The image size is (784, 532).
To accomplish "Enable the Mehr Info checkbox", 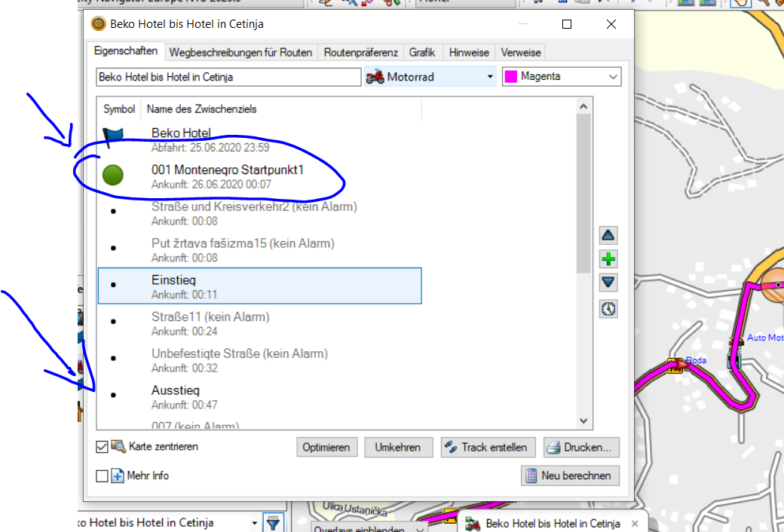I will (103, 475).
